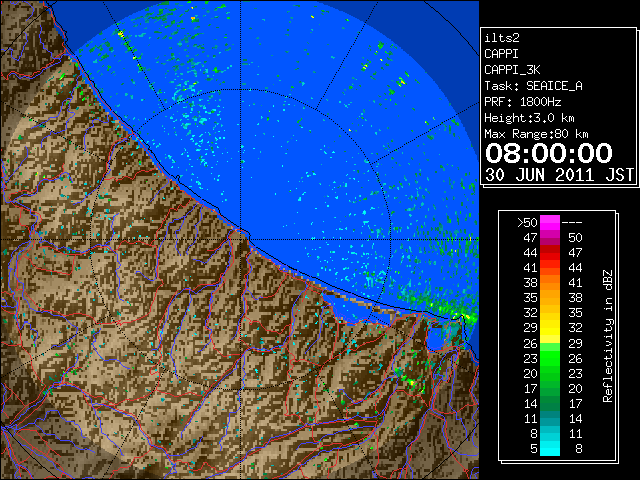This screenshot has height=480, width=640.
Task: Click the 'ilts2' site label
Action: [502, 38]
